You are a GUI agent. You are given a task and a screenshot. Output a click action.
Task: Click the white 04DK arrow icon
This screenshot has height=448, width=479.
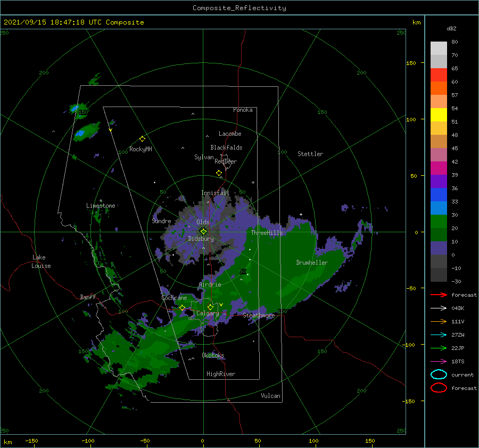point(439,308)
